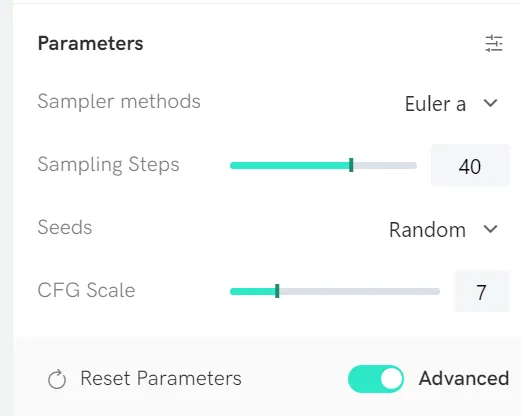The height and width of the screenshot is (416, 521).
Task: Click the Advanced label text
Action: [x=464, y=378]
